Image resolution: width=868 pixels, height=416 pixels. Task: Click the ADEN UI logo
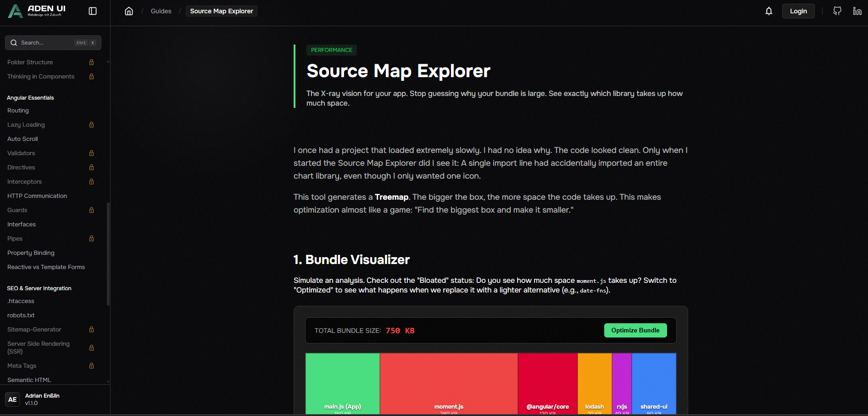37,11
